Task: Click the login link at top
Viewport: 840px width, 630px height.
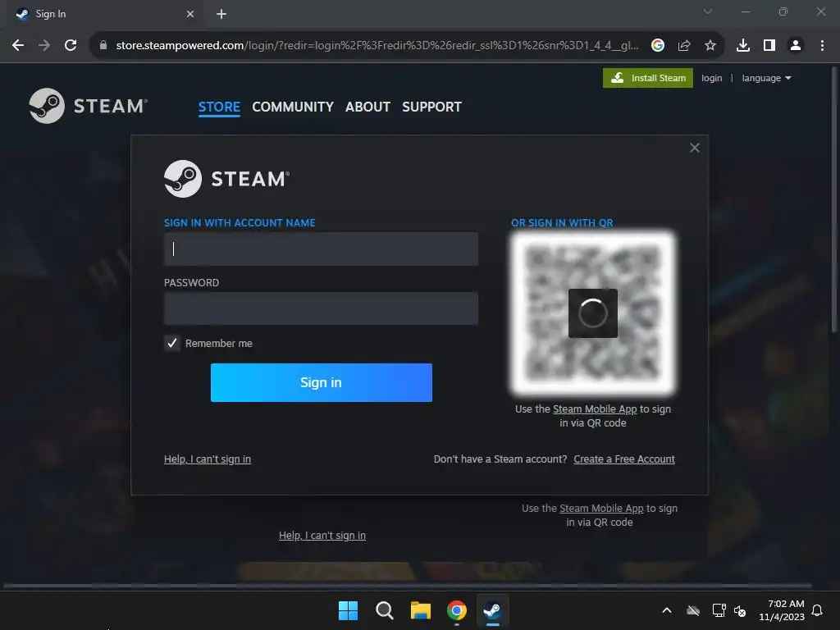Action: (711, 78)
